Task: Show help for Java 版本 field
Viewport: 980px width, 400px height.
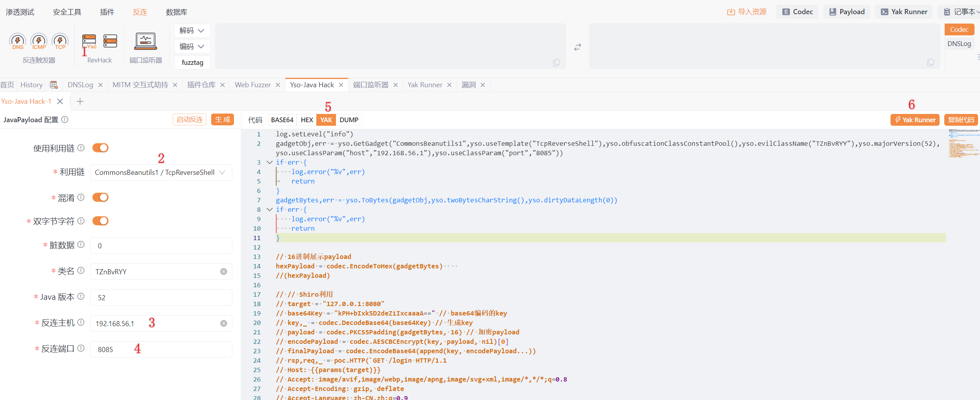Action: [x=81, y=296]
